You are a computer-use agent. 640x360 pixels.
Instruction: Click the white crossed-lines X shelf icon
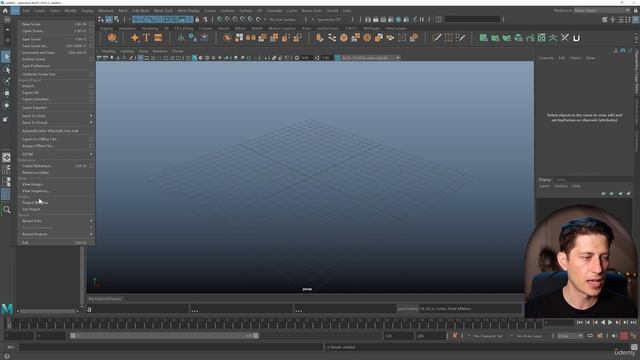tap(564, 38)
